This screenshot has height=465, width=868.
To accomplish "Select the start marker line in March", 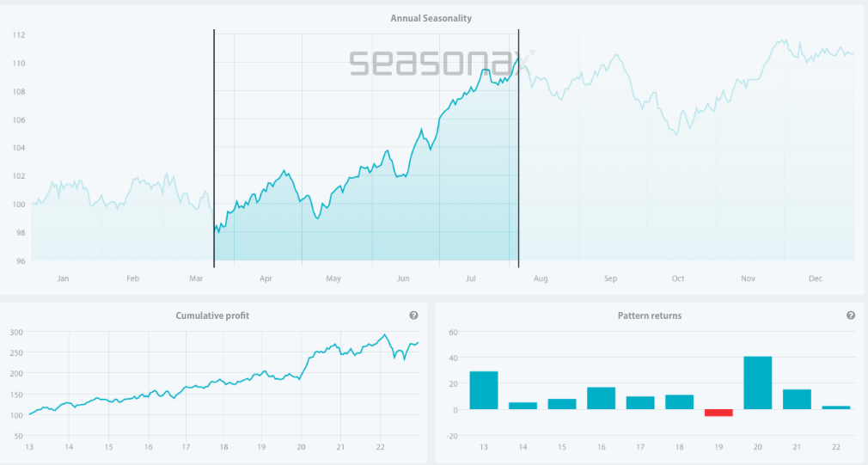I will point(214,146).
